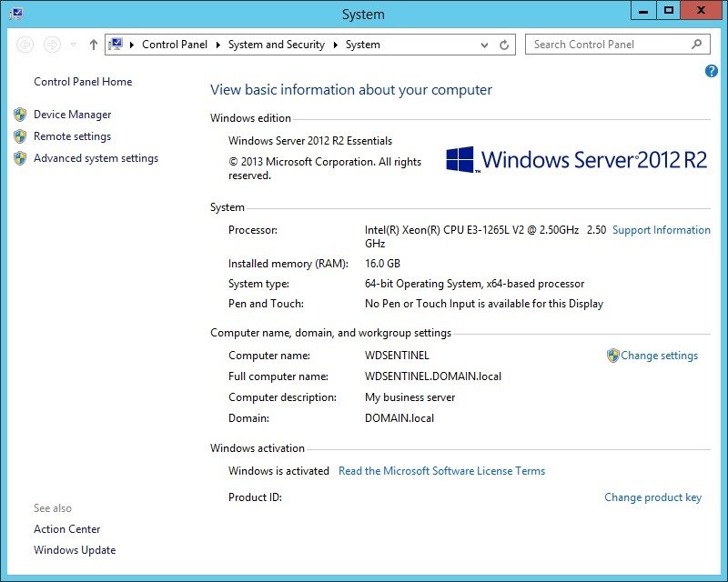This screenshot has height=582, width=728.
Task: Click the installed memory value 16.0 GB
Action: pos(382,264)
